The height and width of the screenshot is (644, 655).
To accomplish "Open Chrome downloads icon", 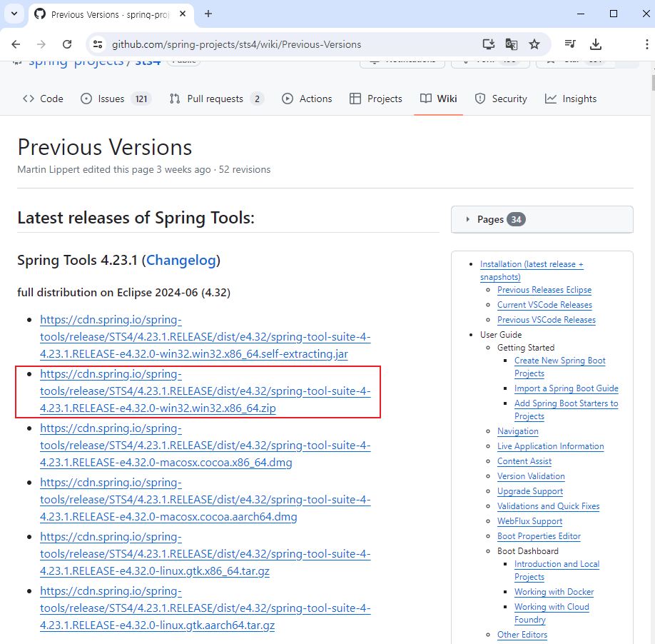I will click(x=595, y=44).
